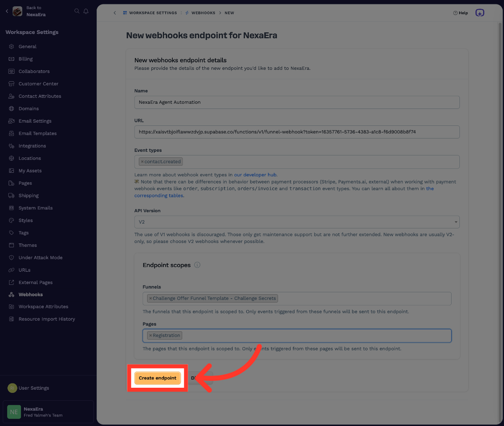The image size is (504, 426).
Task: Click the Workspace Settings breadcrumb
Action: [150, 13]
